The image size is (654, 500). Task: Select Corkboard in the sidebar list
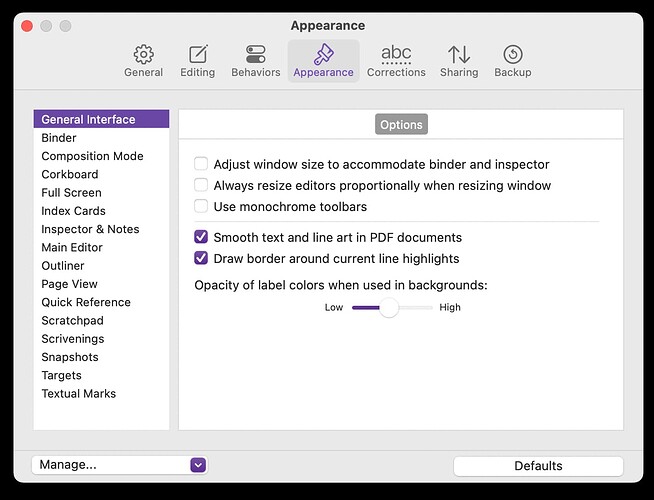pos(101,174)
